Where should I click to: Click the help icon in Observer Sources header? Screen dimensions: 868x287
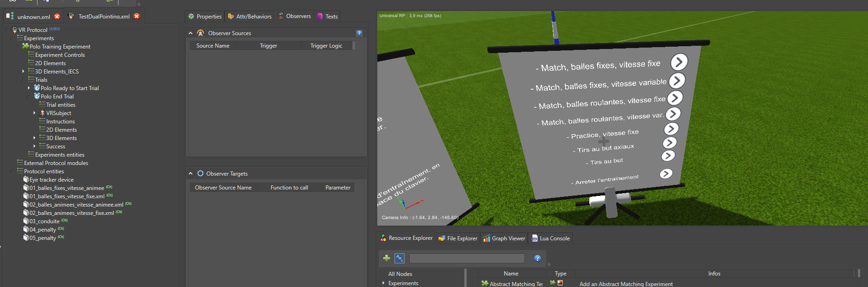[359, 33]
